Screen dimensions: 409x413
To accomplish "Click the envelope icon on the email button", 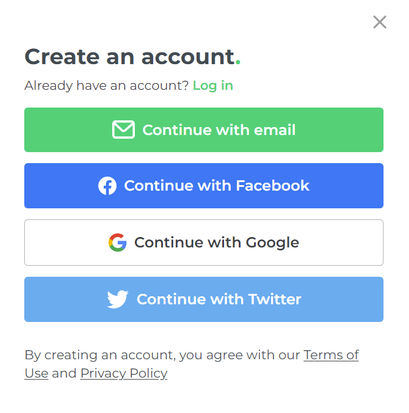I will click(x=123, y=130).
